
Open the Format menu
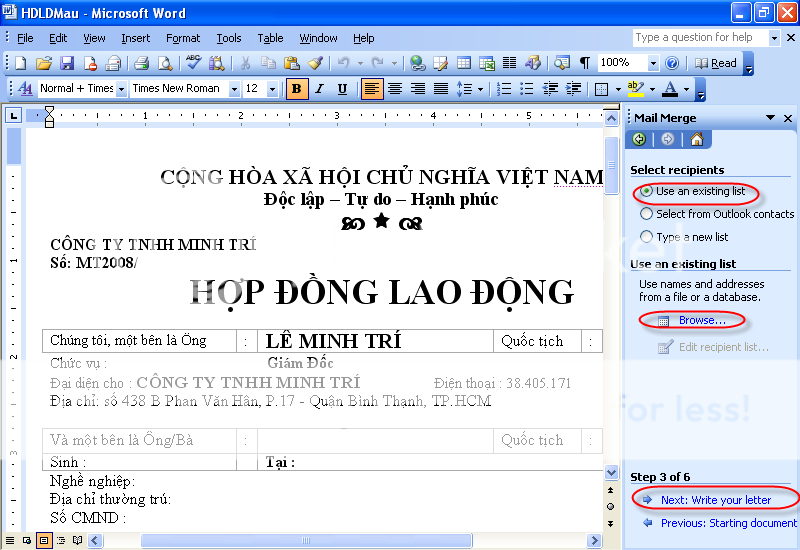[x=183, y=38]
